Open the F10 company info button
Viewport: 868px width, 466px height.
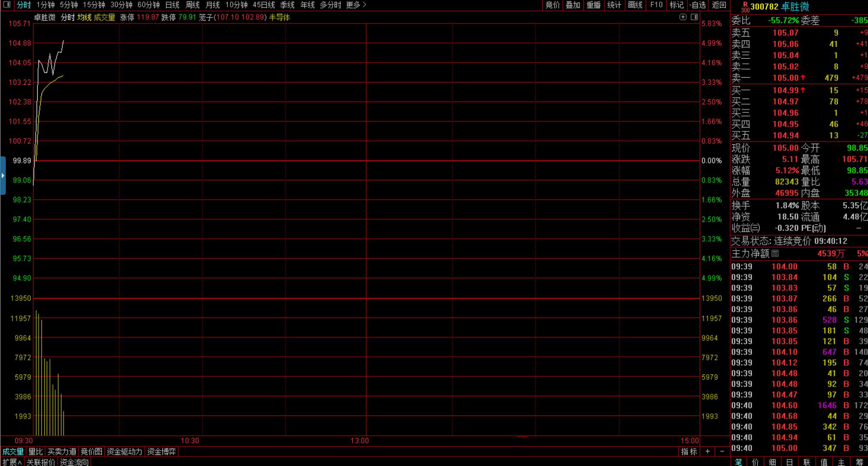pos(656,5)
